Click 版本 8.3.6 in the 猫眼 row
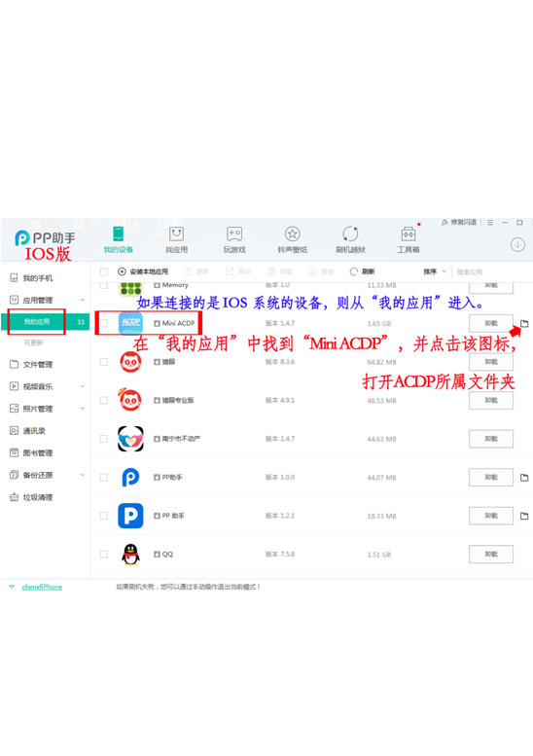Viewport: 533px width, 756px height. tap(280, 362)
